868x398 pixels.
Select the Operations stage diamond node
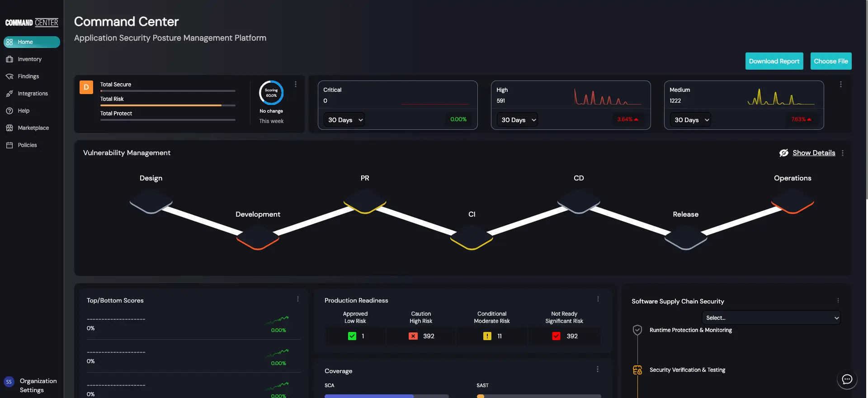pyautogui.click(x=792, y=200)
